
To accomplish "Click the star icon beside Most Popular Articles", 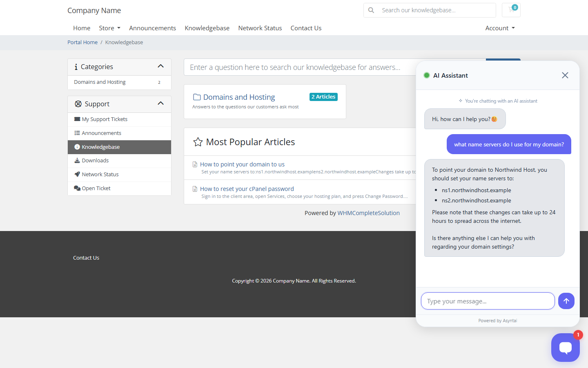I will 198,142.
